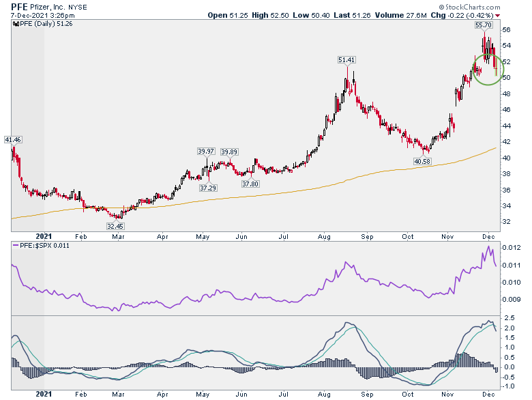Image resolution: width=532 pixels, height=400 pixels.
Task: Click the Low 50.40 value
Action: [311, 15]
